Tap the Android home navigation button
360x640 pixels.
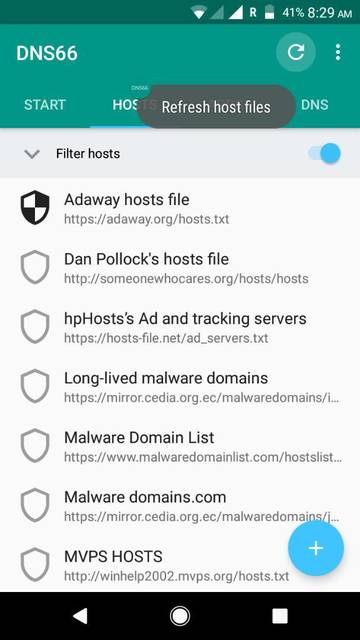180,616
